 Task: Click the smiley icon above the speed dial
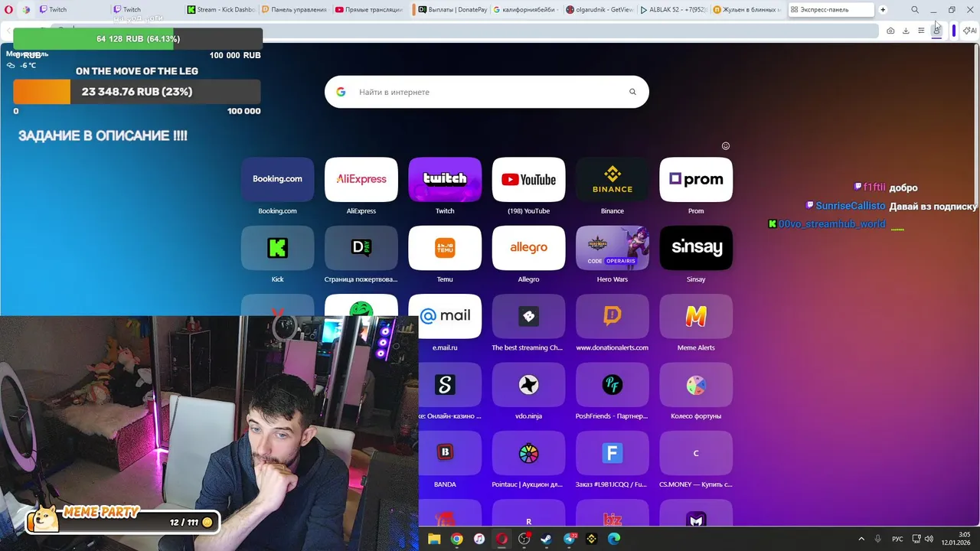coord(726,146)
